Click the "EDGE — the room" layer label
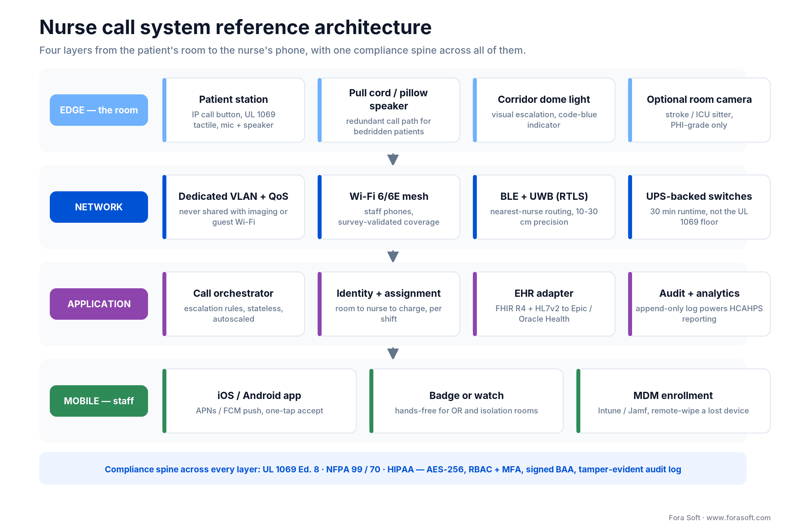This screenshot has width=786, height=532. (99, 110)
